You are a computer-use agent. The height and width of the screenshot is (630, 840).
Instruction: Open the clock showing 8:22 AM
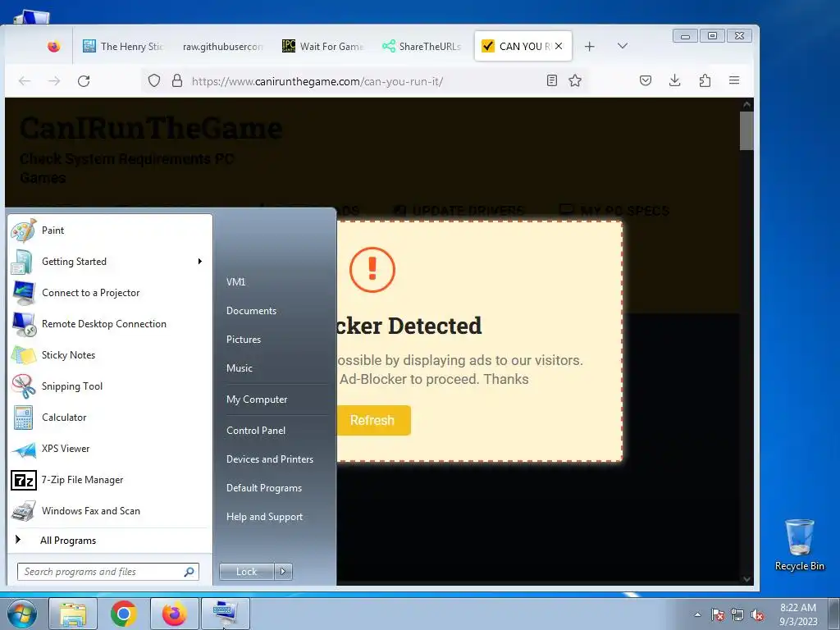[798, 614]
